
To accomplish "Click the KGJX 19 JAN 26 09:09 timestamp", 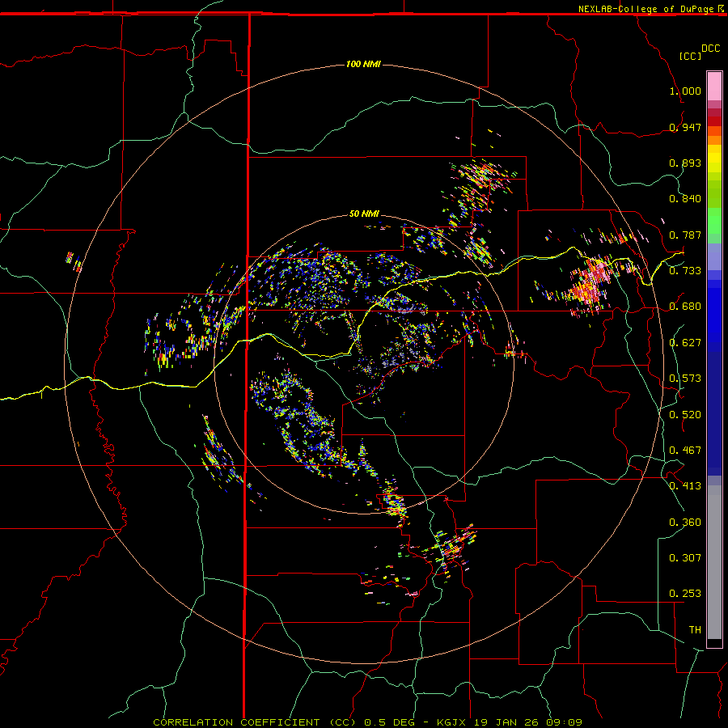I will 510,722.
